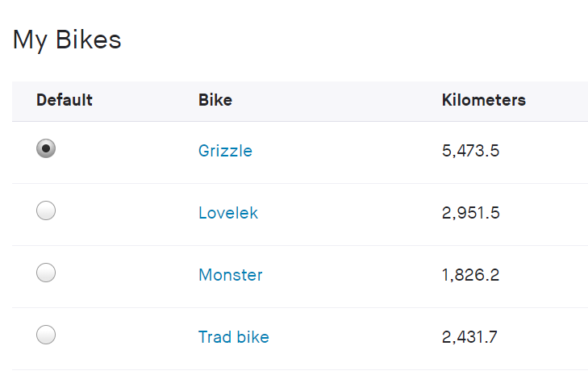Click the 1,826.2 kilometers value for Monster
588x375 pixels.
tap(471, 275)
